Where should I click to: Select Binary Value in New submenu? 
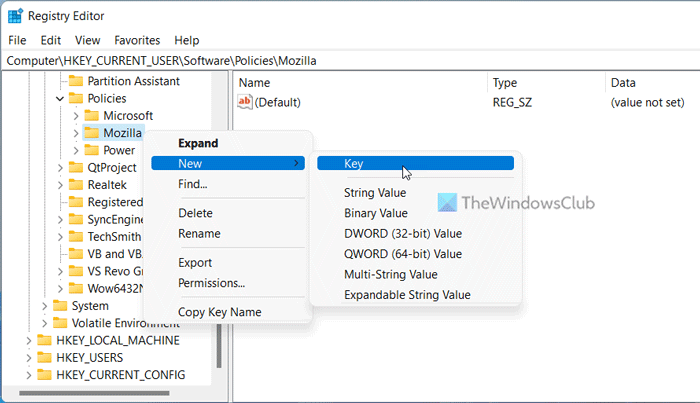(x=415, y=213)
